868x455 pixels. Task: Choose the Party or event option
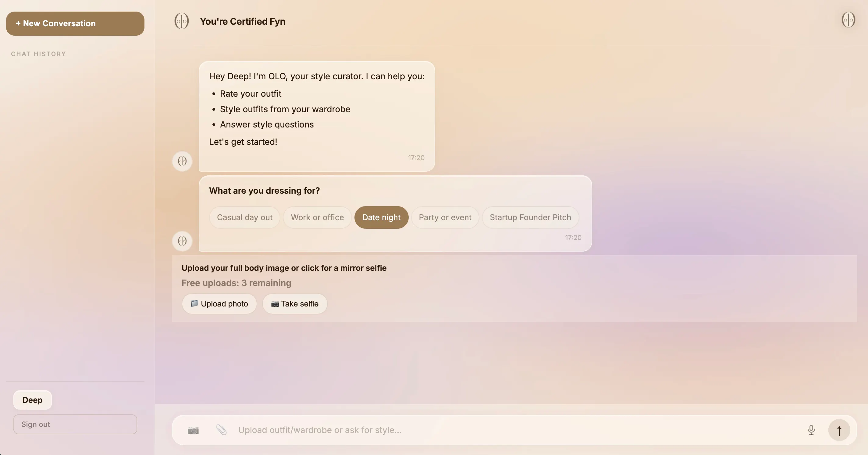pyautogui.click(x=445, y=217)
